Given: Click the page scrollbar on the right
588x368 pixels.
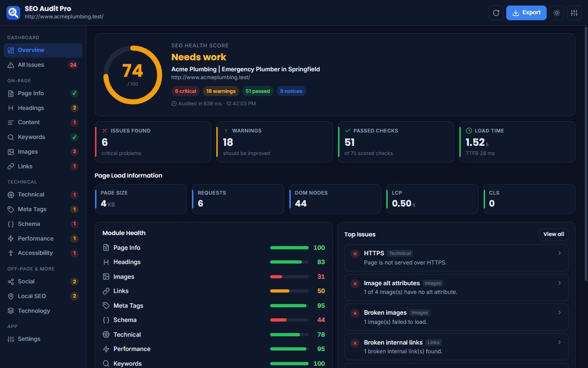Looking at the screenshot, I should click(x=585, y=154).
